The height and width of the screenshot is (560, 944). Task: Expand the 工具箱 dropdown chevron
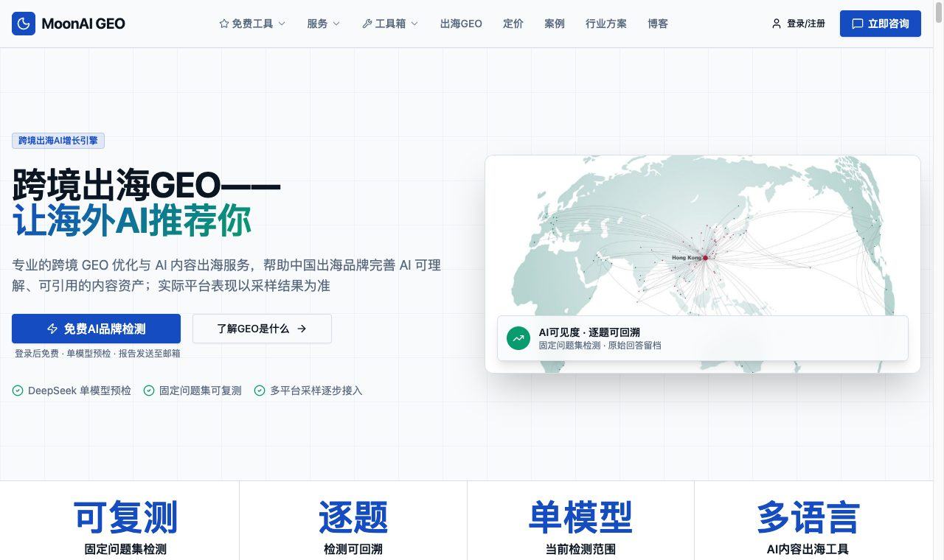pos(414,24)
